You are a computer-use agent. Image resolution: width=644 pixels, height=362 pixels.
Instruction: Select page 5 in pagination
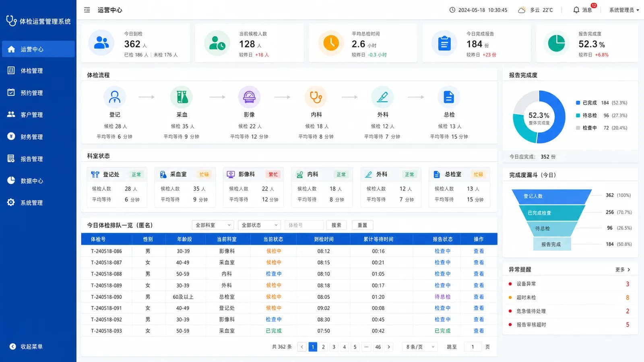click(355, 347)
